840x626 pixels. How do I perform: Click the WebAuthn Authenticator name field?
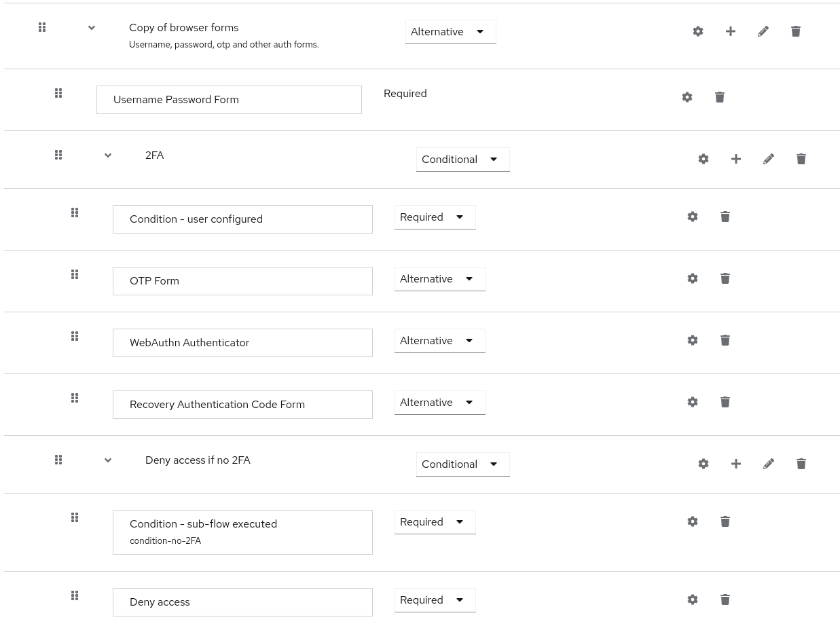[x=242, y=342]
